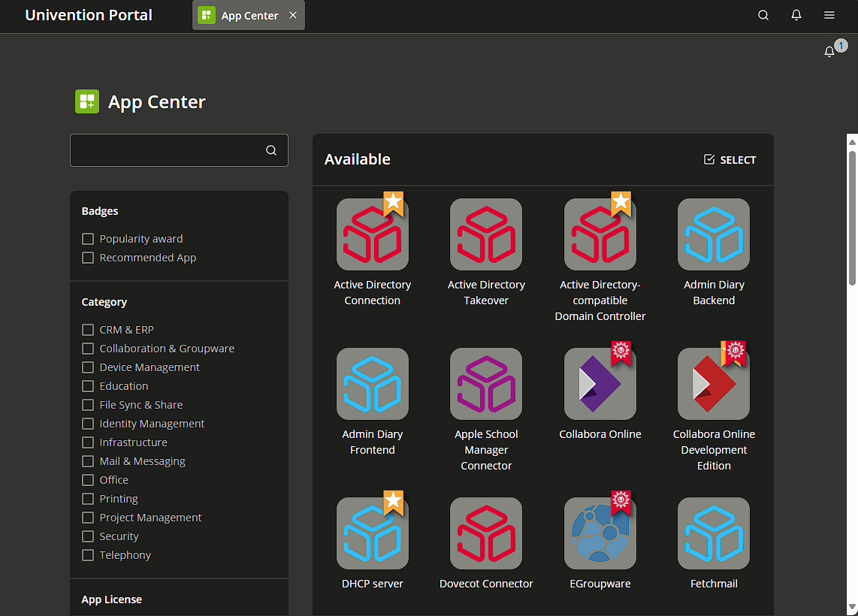
Task: Check the Project Management filter
Action: [x=88, y=518]
